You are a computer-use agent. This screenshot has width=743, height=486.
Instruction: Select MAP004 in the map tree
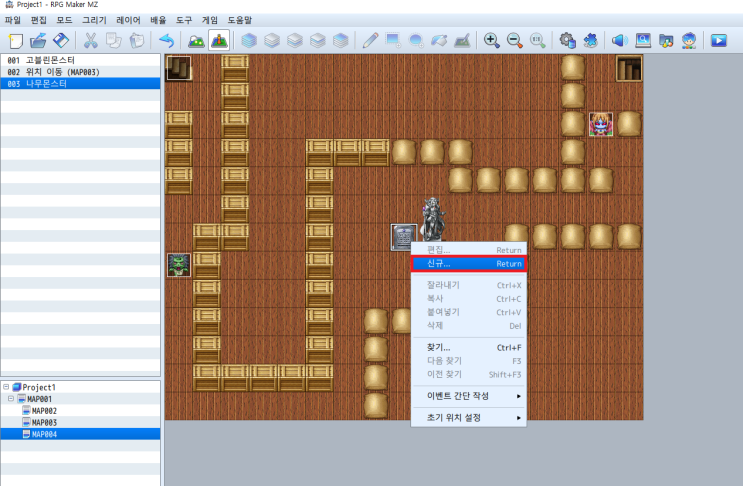pyautogui.click(x=44, y=434)
